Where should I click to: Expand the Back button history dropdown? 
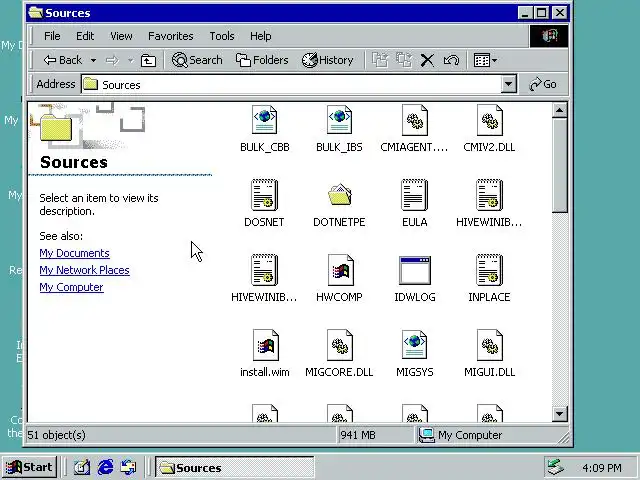click(x=93, y=60)
